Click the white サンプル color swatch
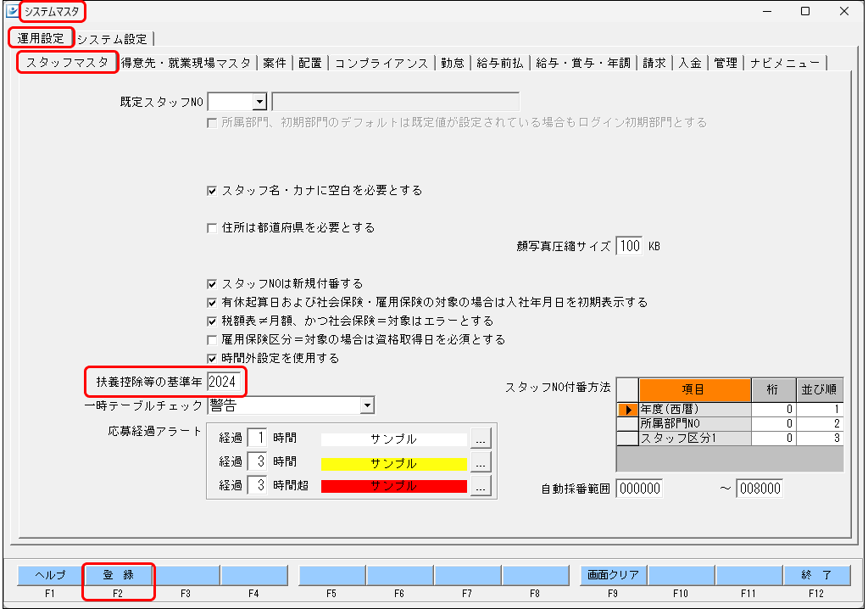Viewport: 868px width, 609px height. coord(393,439)
